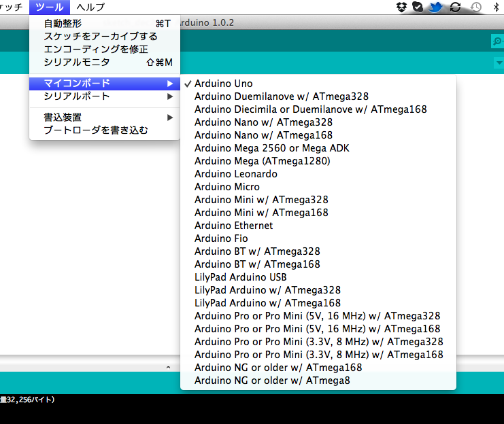Select Arduino Mega (ATmega1280)
Screen dimensions: 504x424
318,161
